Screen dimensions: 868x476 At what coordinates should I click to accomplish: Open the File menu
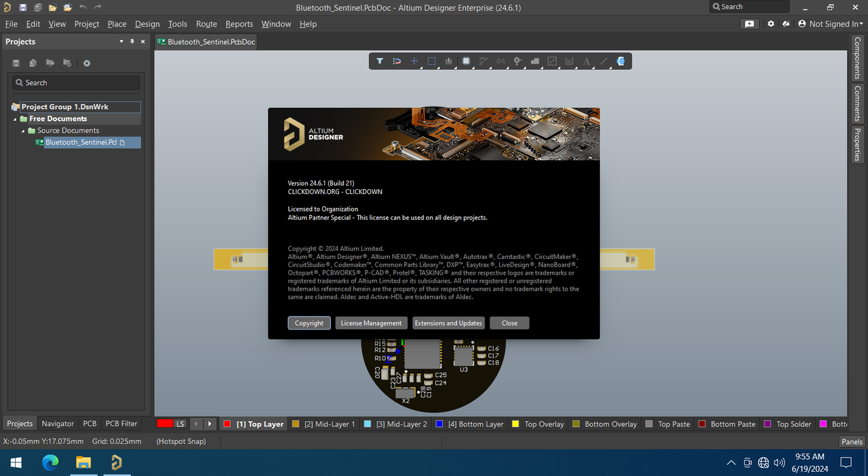click(x=12, y=24)
